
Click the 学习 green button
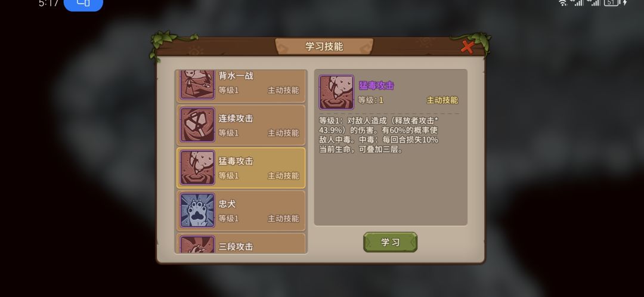(x=390, y=242)
